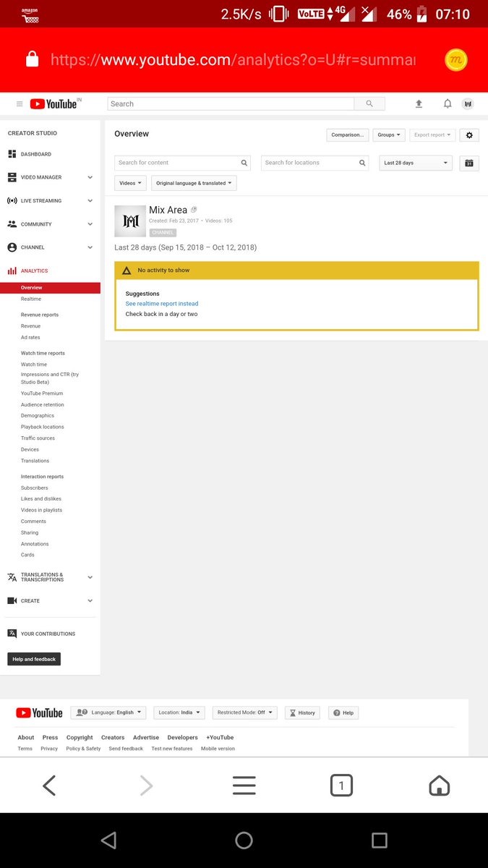Go to the browser home icon
This screenshot has height=868, width=488.
pos(439,786)
